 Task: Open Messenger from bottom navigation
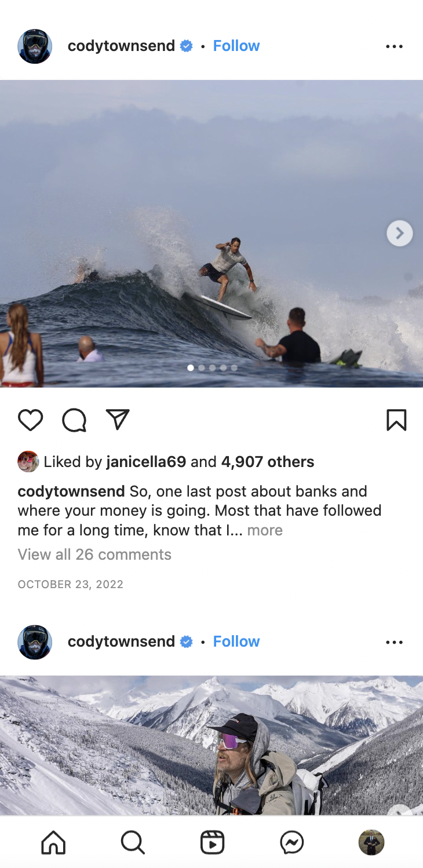point(292,842)
